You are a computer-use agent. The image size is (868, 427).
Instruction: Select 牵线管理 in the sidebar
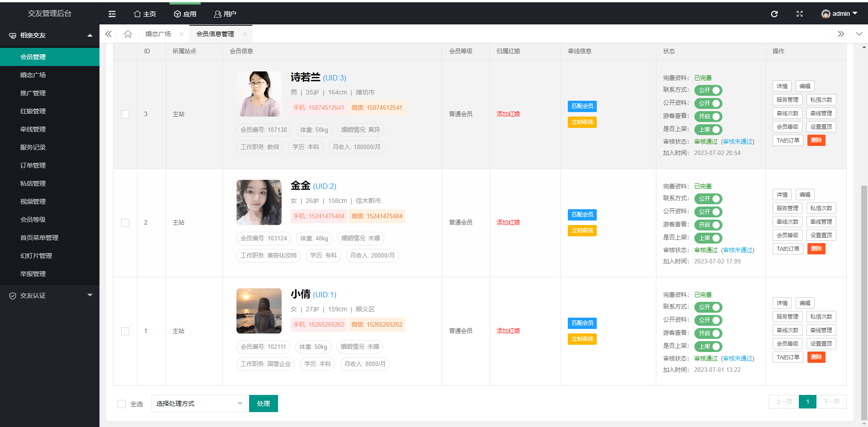50,129
